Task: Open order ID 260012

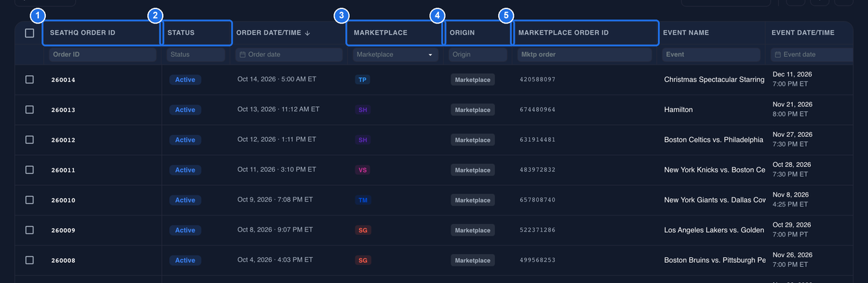Action: point(63,140)
